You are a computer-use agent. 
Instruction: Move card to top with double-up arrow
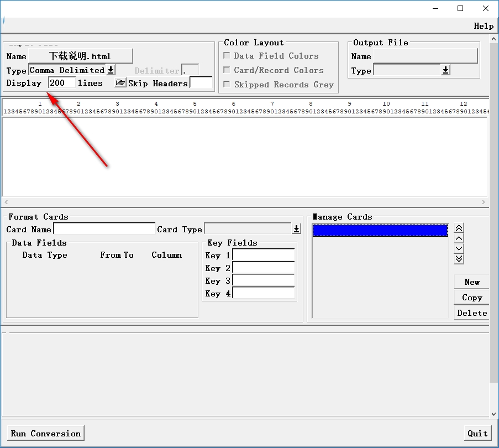(x=459, y=228)
